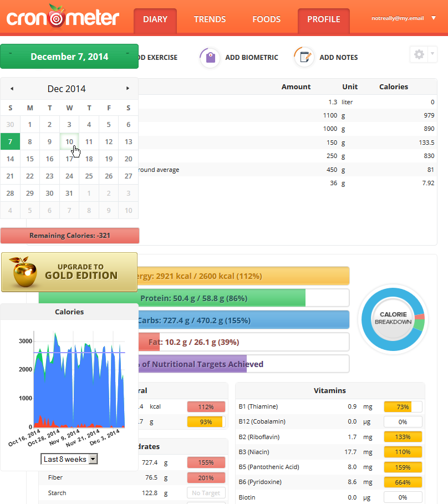Open the Last 8 weeks dropdown
448x504 pixels.
tap(69, 459)
